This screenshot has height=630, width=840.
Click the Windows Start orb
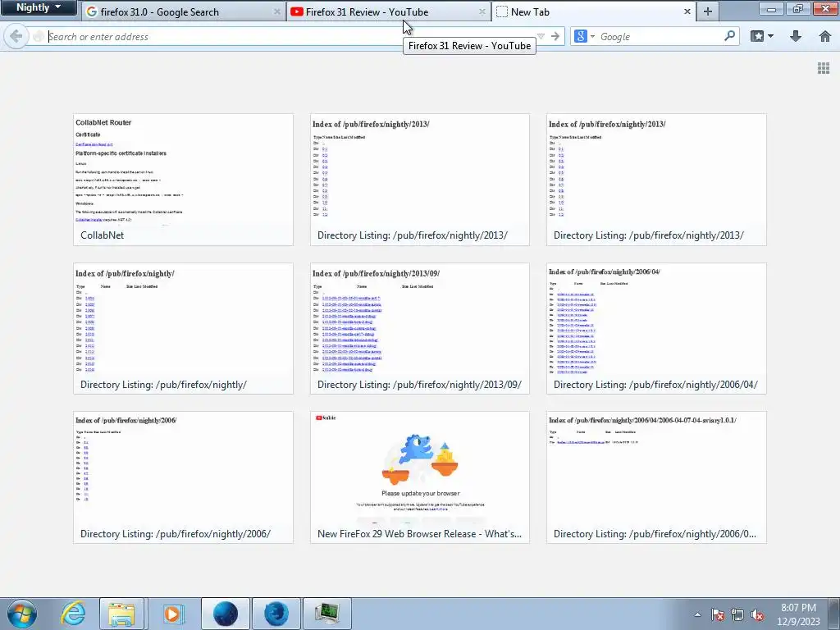tap(22, 614)
